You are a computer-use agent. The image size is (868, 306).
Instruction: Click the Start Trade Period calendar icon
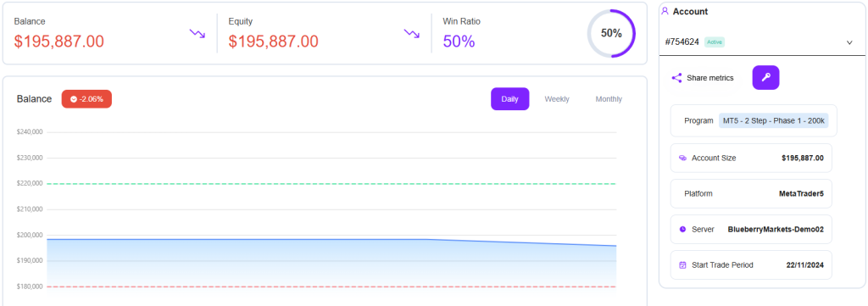682,265
